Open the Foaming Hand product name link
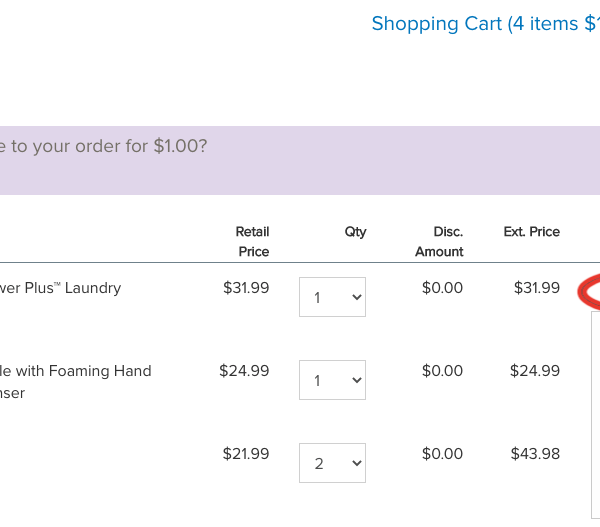Screen dimensions: 600x527 click(x=75, y=371)
